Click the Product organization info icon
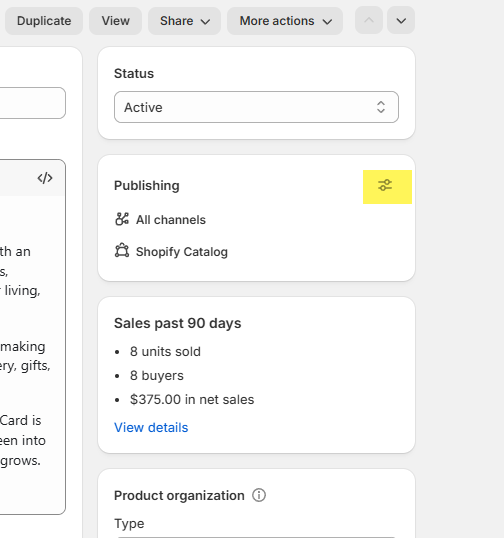 coord(259,495)
